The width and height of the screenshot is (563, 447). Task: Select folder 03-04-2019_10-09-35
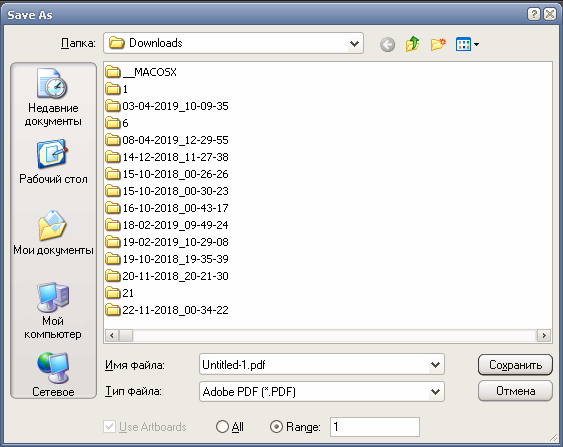(x=167, y=106)
